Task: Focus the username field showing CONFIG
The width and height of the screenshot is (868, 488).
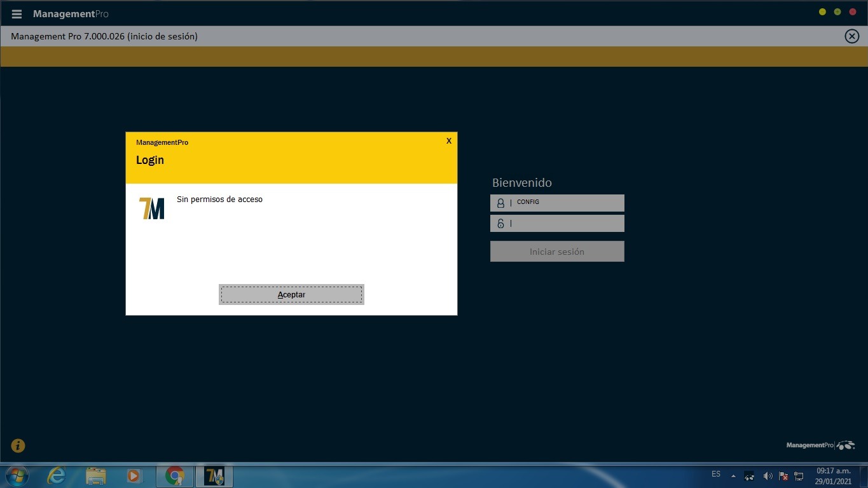Action: [x=566, y=203]
